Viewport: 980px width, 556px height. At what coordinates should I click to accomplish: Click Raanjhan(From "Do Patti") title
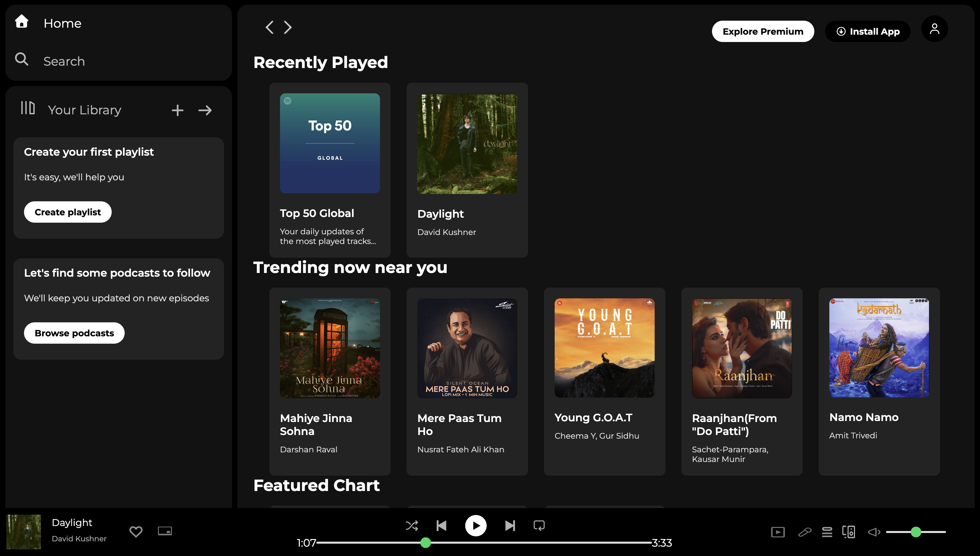[x=734, y=425]
